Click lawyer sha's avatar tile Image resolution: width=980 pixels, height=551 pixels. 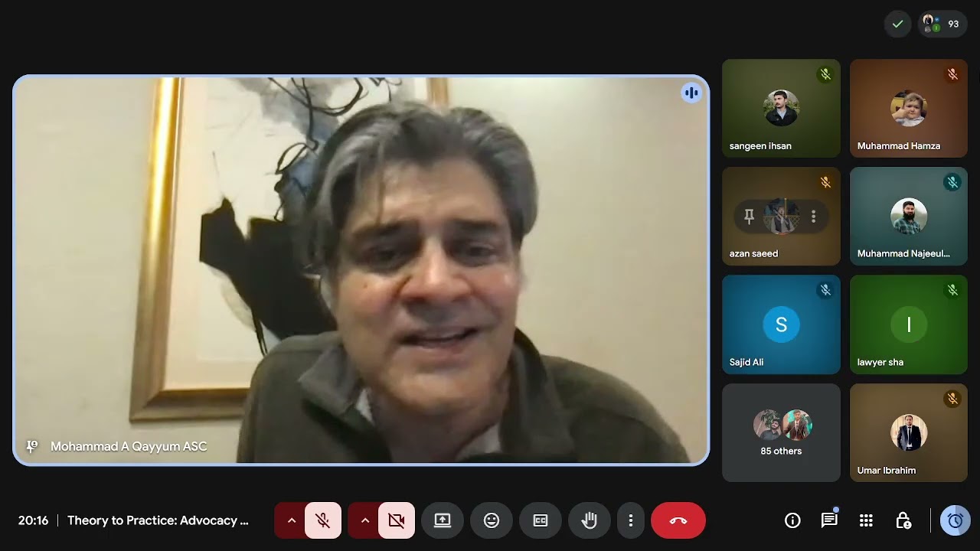click(x=908, y=324)
